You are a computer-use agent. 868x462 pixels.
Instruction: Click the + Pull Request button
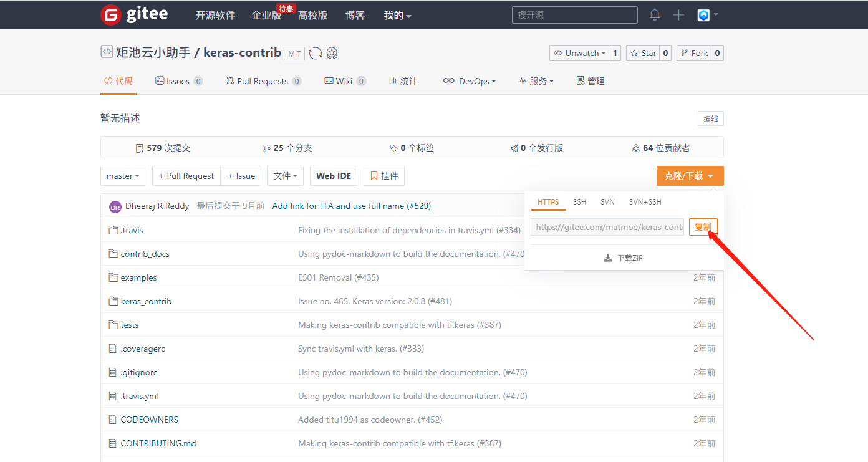[186, 176]
